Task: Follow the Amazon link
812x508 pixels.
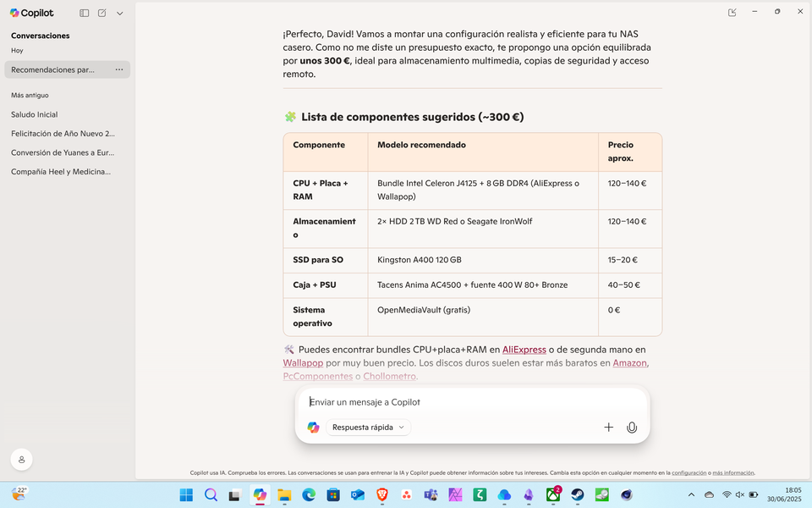Action: click(x=629, y=363)
